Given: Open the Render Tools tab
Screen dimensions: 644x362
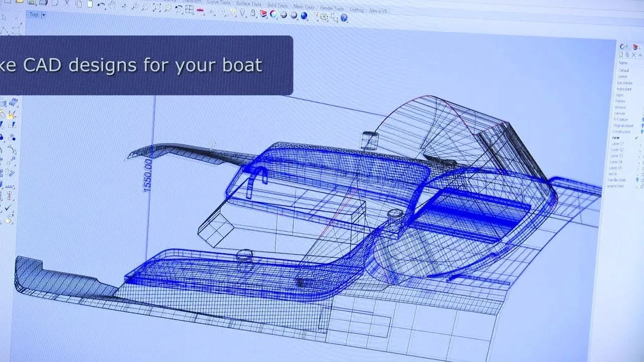Looking at the screenshot, I should point(332,8).
